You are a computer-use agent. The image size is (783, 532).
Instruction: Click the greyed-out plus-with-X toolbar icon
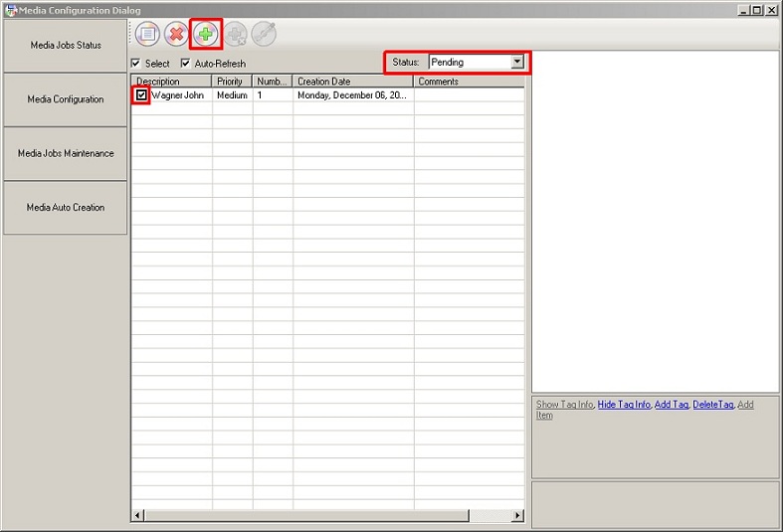[235, 34]
